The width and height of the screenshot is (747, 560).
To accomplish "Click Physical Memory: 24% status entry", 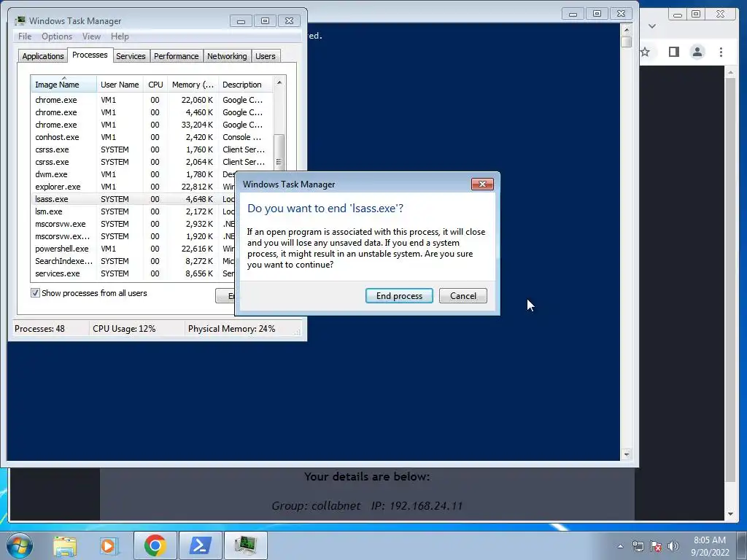I will click(231, 329).
